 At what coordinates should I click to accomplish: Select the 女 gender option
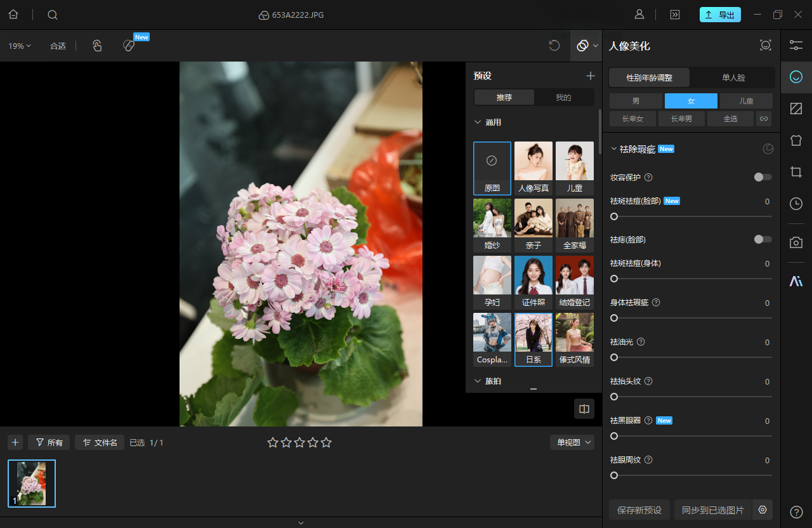(x=691, y=101)
